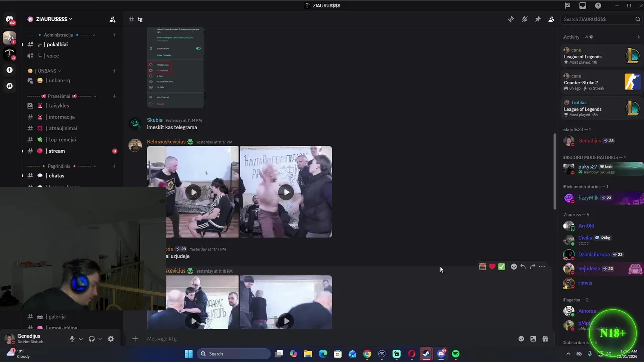Image resolution: width=644 pixels, height=362 pixels.
Task: Open the top-rėmėjai channel
Action: (x=72, y=139)
